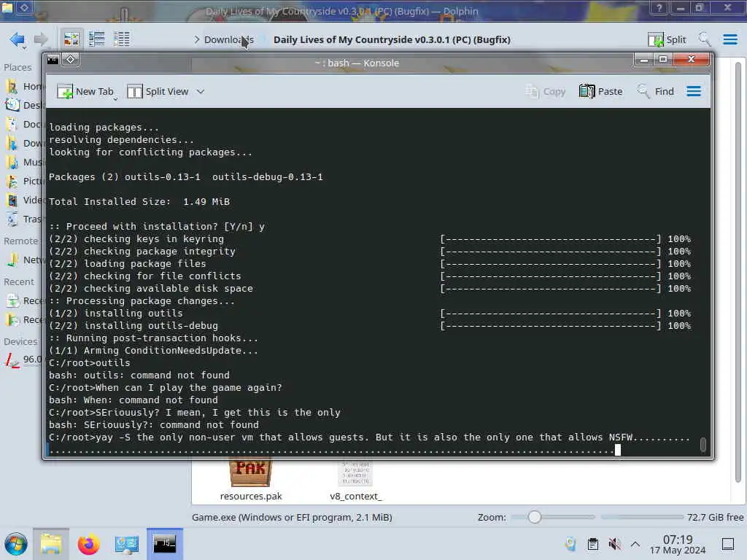Click Downloads in the Dolphin breadcrumb

pyautogui.click(x=228, y=39)
